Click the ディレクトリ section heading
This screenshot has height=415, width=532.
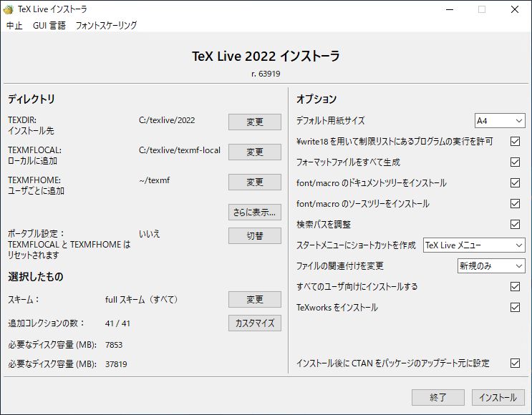point(32,99)
